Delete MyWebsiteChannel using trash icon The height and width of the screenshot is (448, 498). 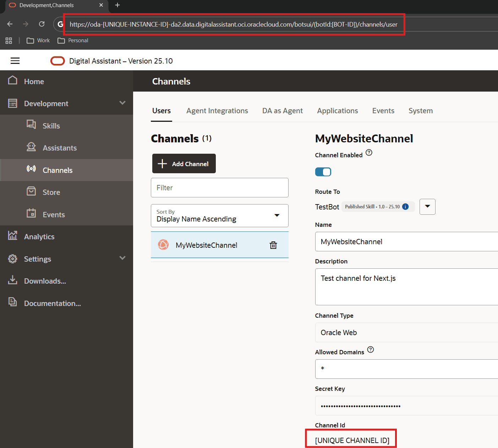click(x=273, y=245)
